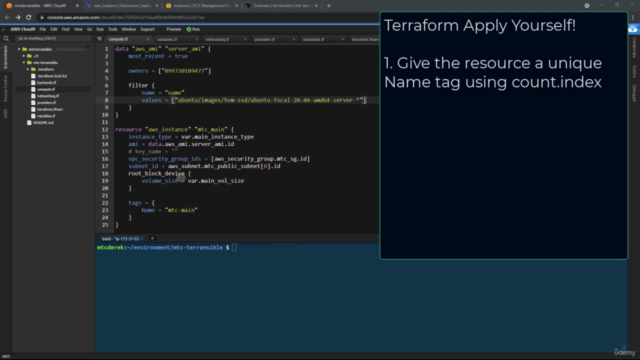This screenshot has height=360, width=640.
Task: Close the providers.tf editor tab
Action: coord(293,40)
